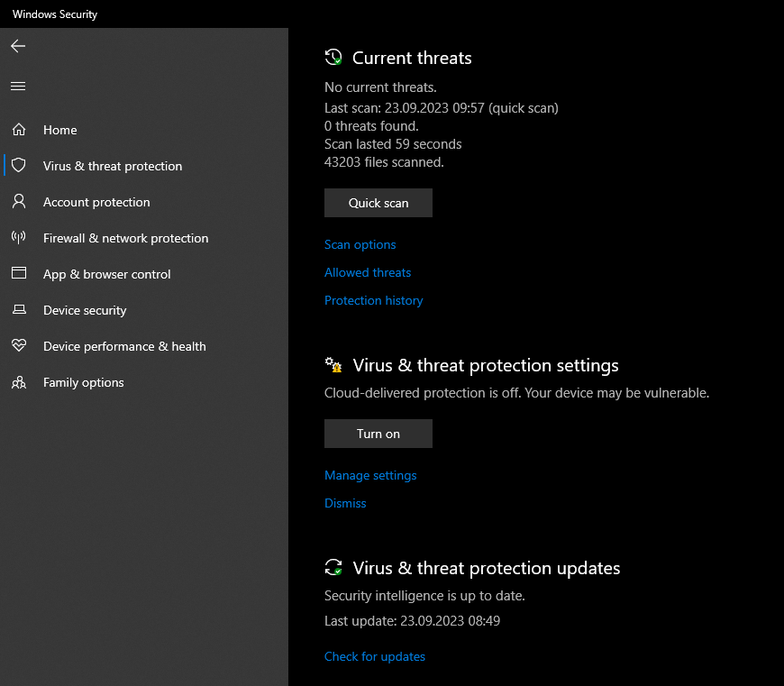784x686 pixels.
Task: Open Firewall & network protection page
Action: [x=125, y=238]
